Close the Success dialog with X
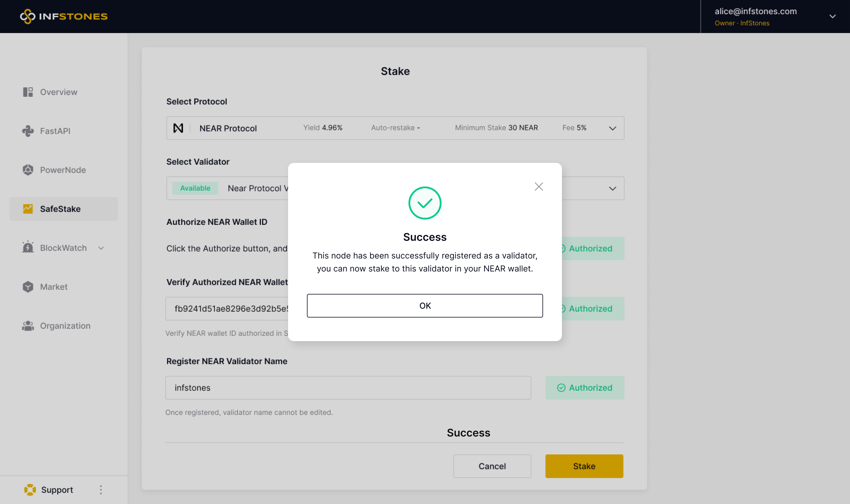 [539, 186]
